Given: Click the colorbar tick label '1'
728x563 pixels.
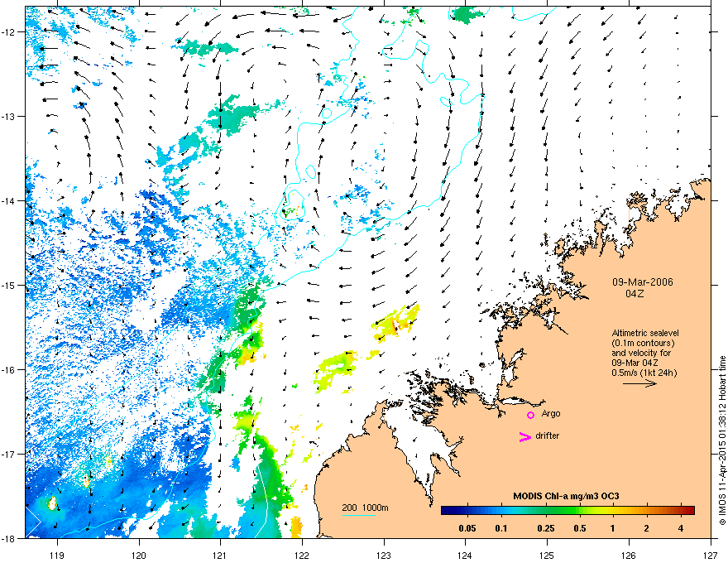Looking at the screenshot, I should pos(613,528).
